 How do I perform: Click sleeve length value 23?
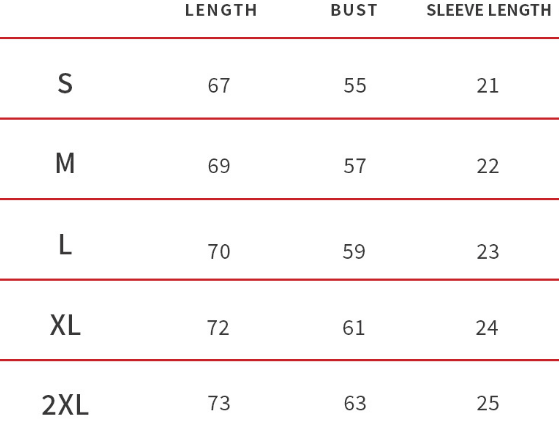[488, 252]
